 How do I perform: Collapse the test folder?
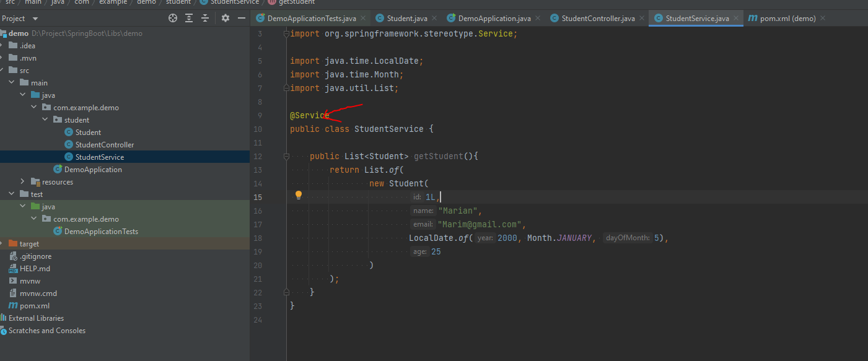click(x=12, y=194)
